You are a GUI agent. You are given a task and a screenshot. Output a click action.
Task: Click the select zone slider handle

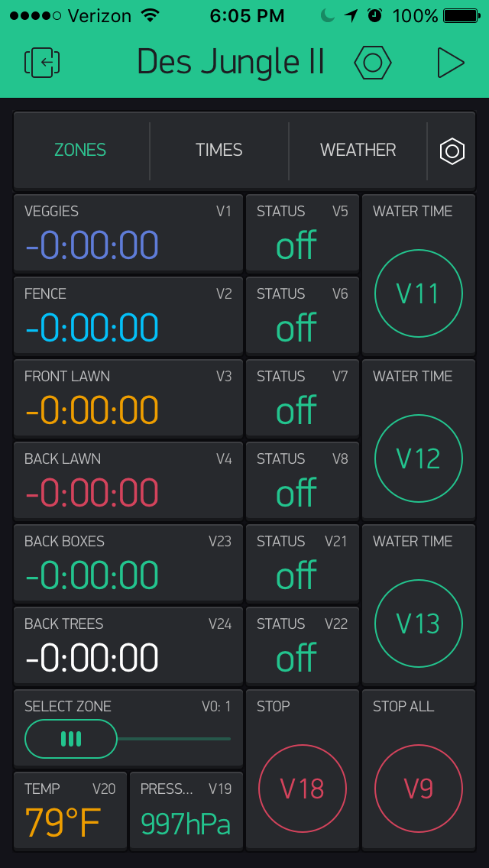[x=71, y=739]
